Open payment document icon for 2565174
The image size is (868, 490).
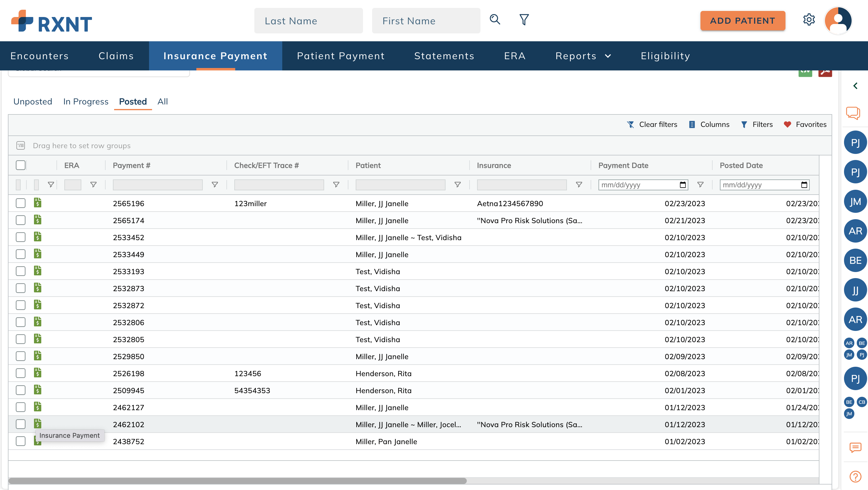[x=37, y=220]
